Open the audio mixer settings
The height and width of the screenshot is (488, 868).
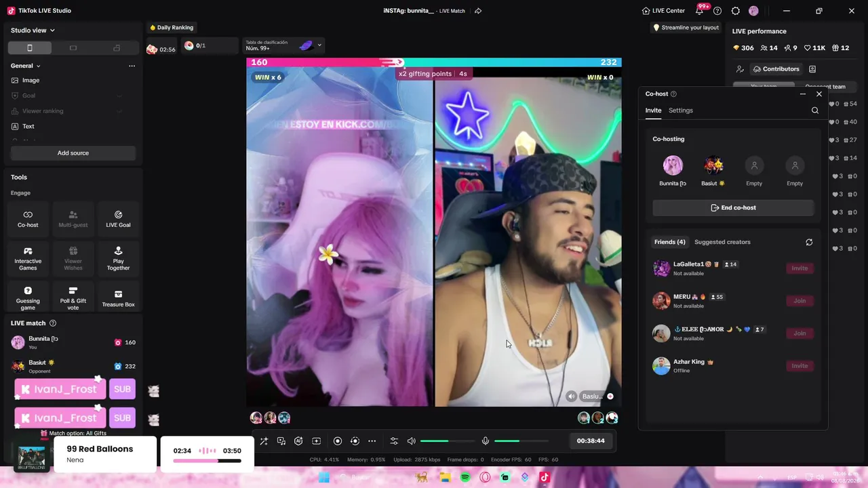394,441
